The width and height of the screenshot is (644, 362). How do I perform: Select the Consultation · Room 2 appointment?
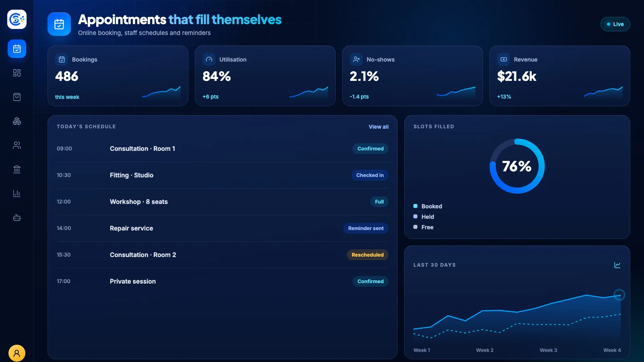(x=223, y=255)
